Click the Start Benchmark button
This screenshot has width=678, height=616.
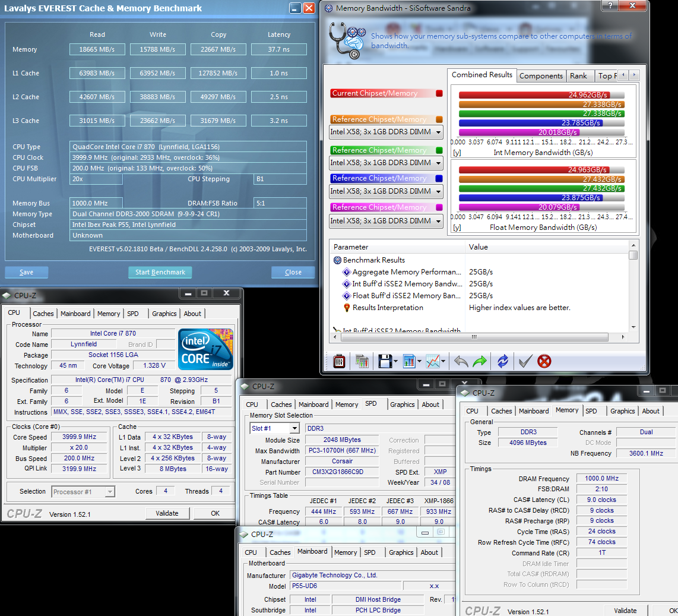pos(160,272)
